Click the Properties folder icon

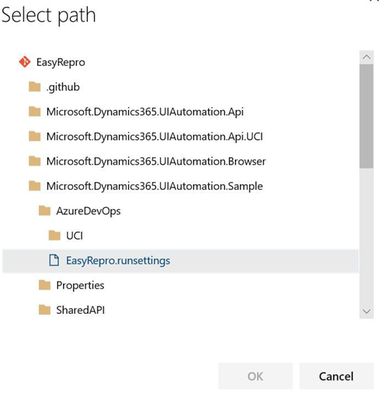click(x=45, y=285)
